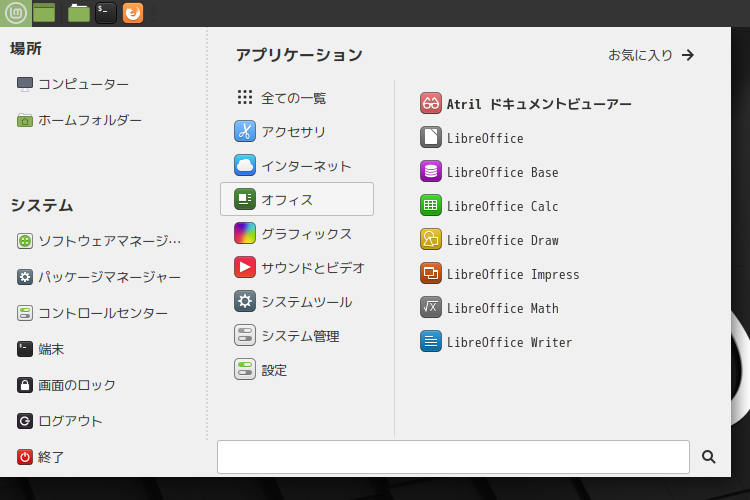Select 画面のロック
The width and height of the screenshot is (750, 500).
coord(66,385)
